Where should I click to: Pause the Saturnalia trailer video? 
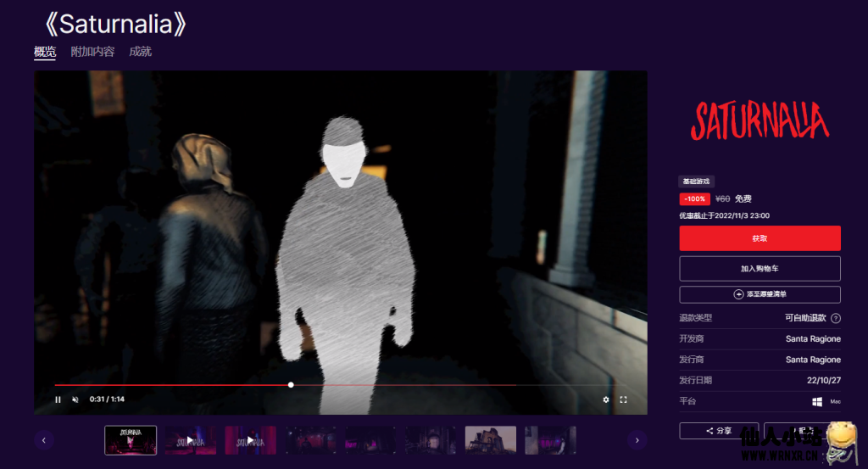(x=58, y=399)
